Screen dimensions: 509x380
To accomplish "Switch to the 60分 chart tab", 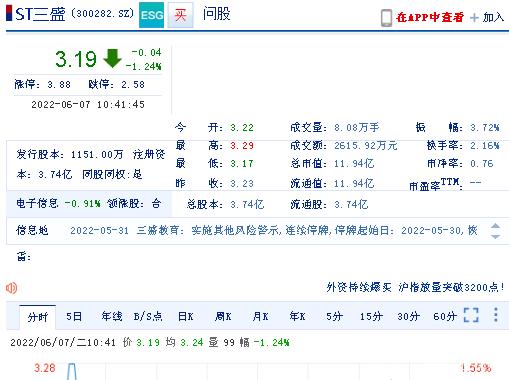I will click(445, 316).
